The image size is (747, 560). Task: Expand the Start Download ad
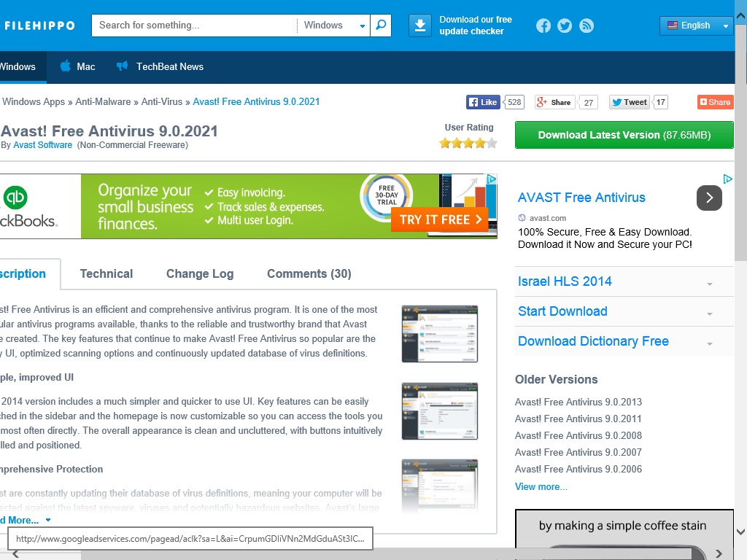pyautogui.click(x=709, y=314)
